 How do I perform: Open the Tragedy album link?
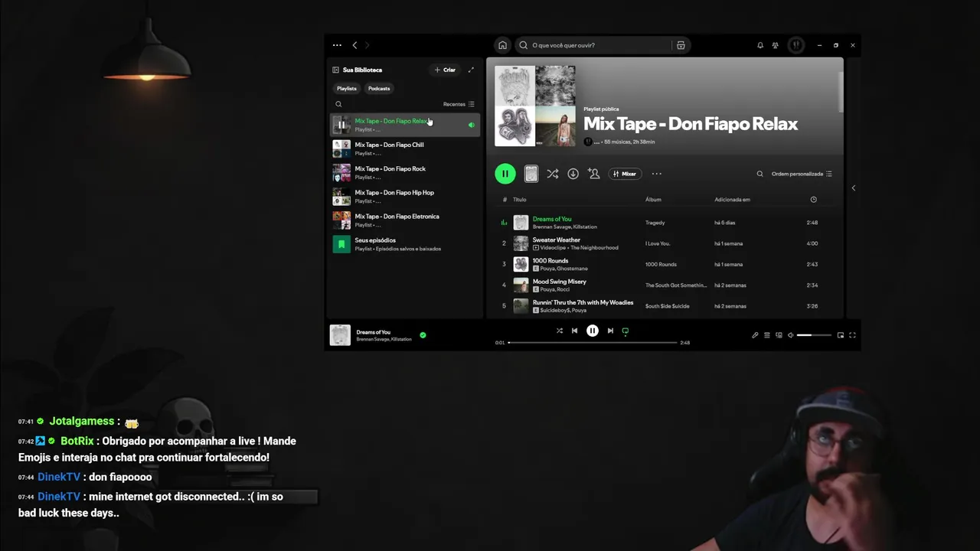click(655, 223)
